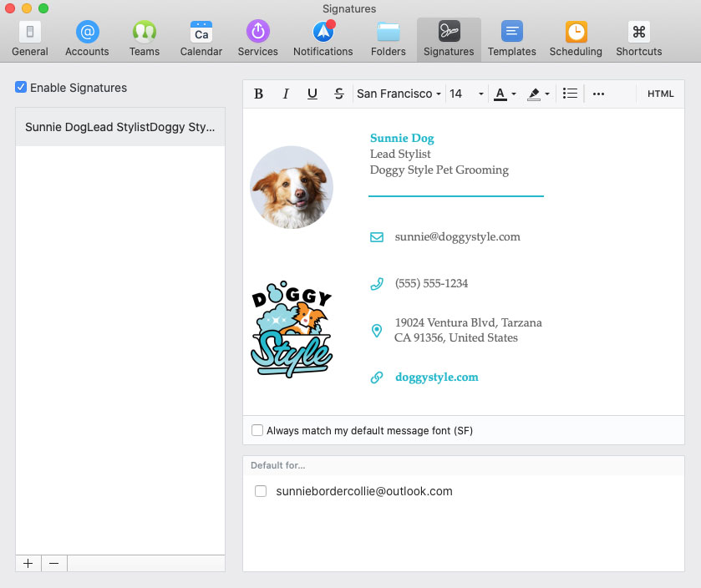Switch editor to HTML mode

tap(660, 94)
